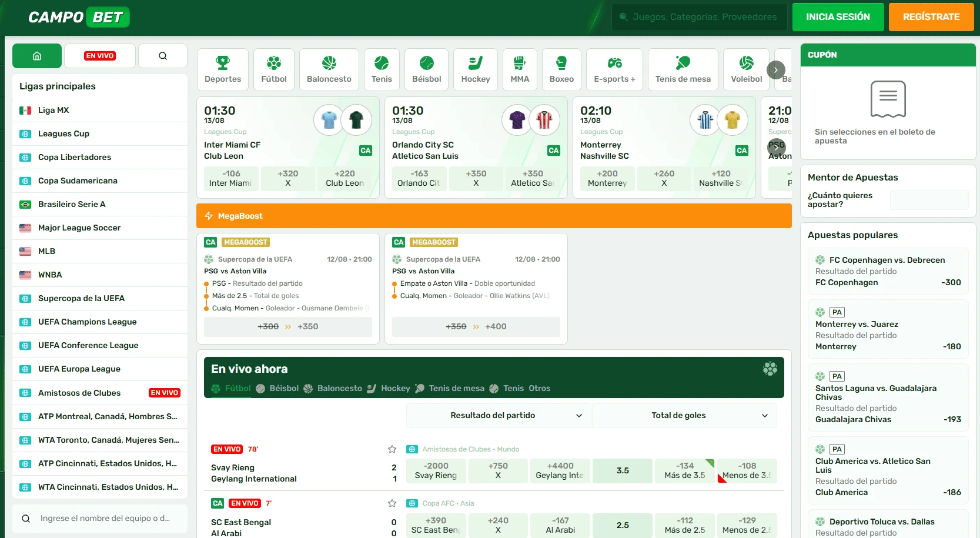Click the games search field in header
This screenshot has height=538, width=980.
[699, 17]
